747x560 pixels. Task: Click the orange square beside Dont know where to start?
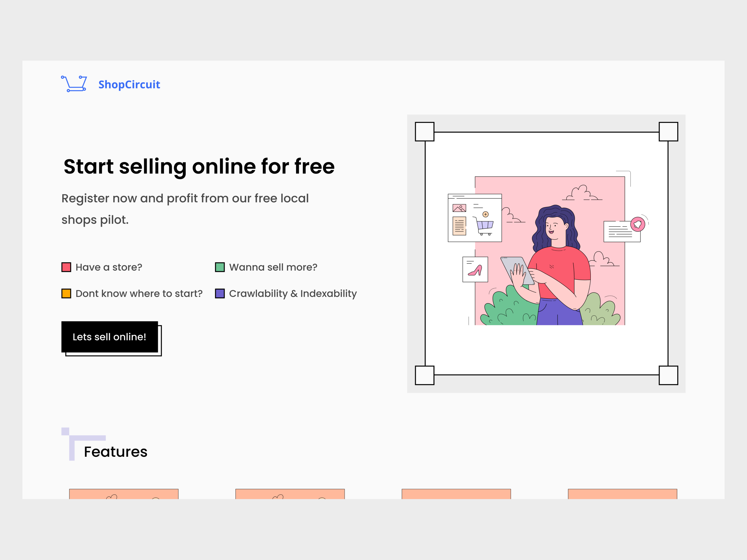pyautogui.click(x=66, y=293)
